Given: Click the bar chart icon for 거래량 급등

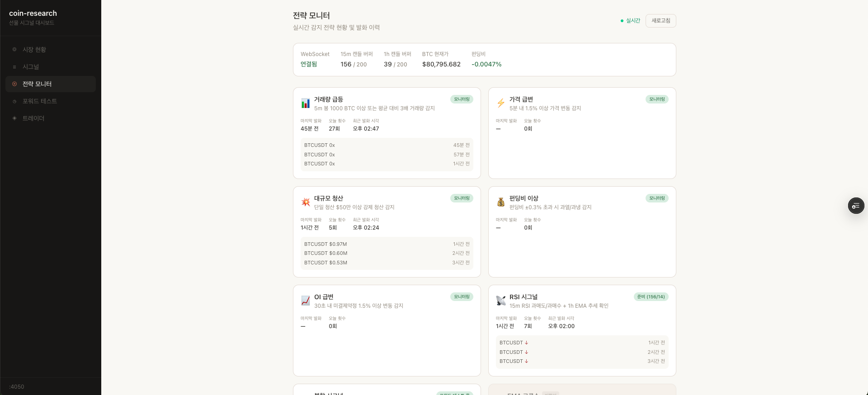Looking at the screenshot, I should (x=306, y=103).
